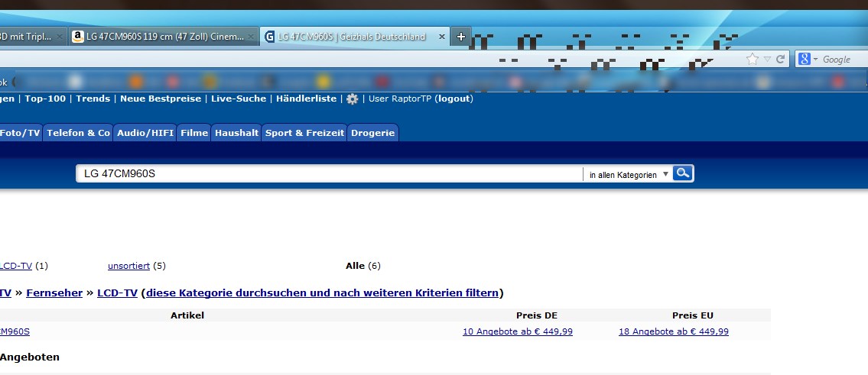Open the Top-100 page
Screen dimensions: 868x375
tap(45, 99)
